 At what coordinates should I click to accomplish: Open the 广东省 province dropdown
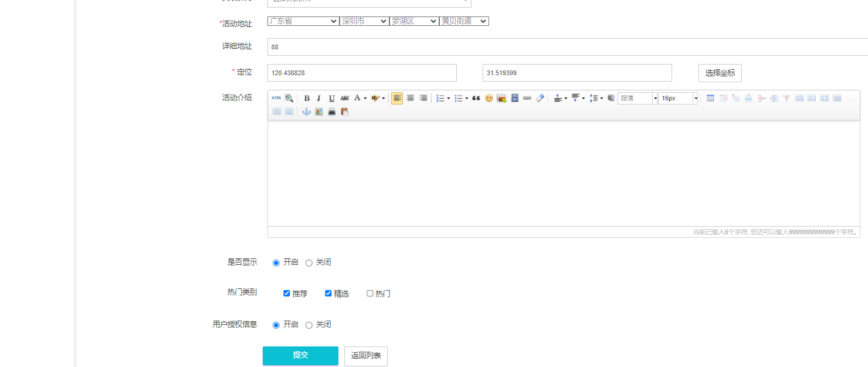pyautogui.click(x=303, y=21)
